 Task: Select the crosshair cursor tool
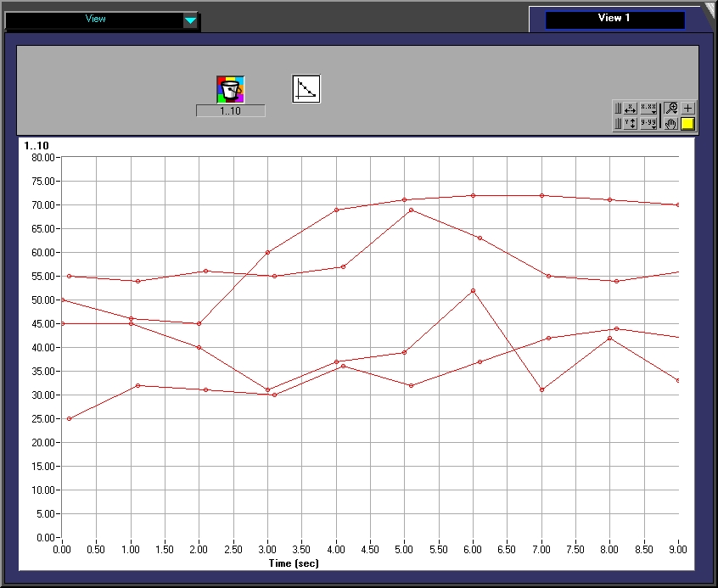[687, 108]
